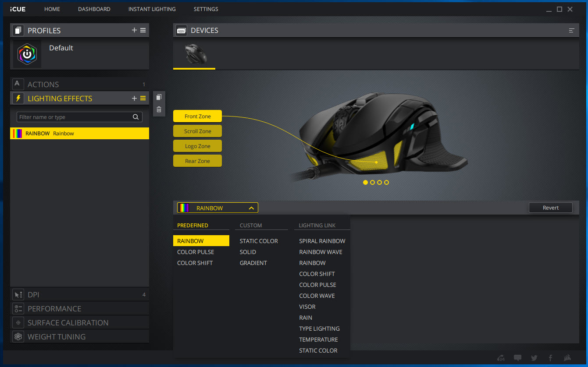Choose Gradient under Custom

(253, 263)
